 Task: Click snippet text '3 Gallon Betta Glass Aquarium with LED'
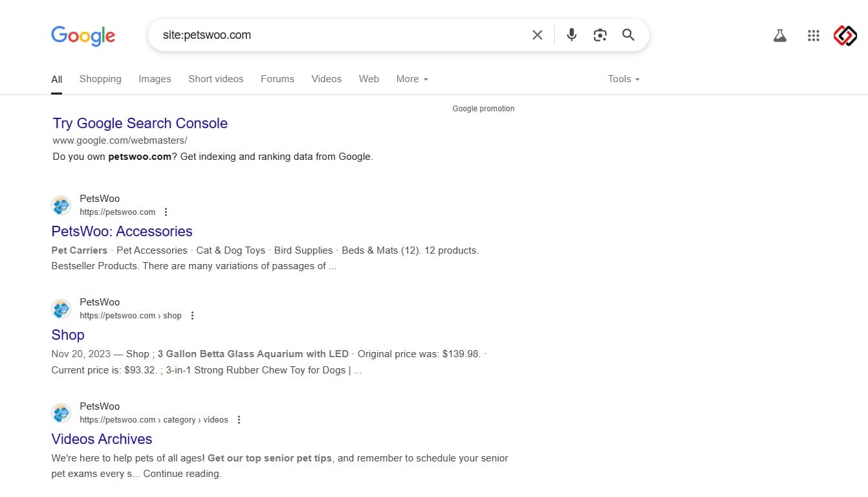[x=253, y=354]
